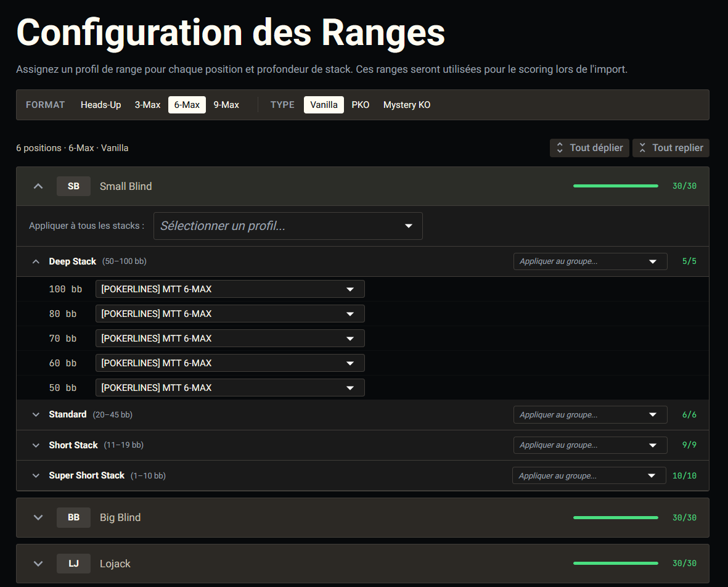Select the 6-Max format
The height and width of the screenshot is (587, 728).
[187, 105]
